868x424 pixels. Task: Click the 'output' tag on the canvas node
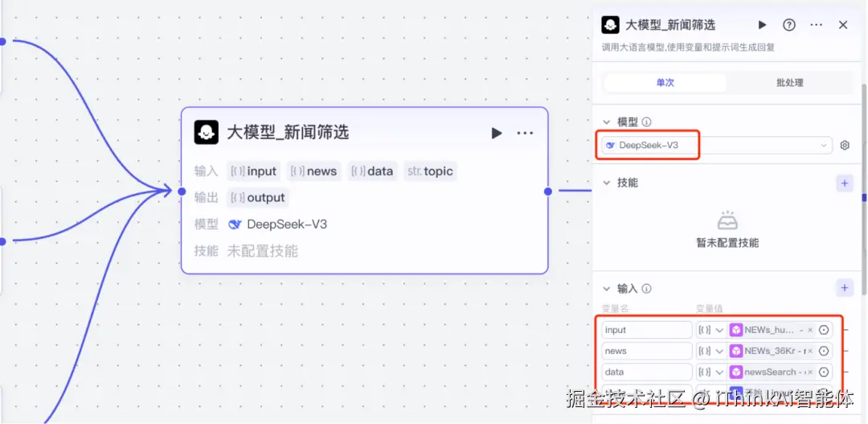pyautogui.click(x=258, y=197)
